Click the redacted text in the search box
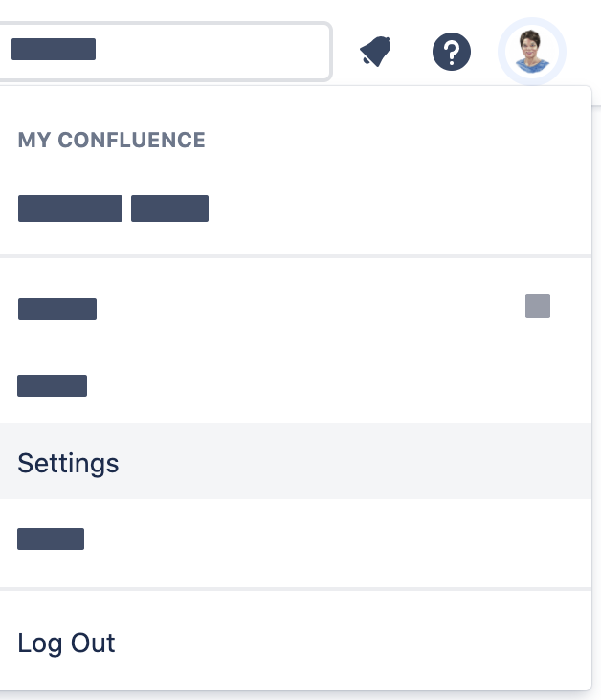 click(x=54, y=50)
